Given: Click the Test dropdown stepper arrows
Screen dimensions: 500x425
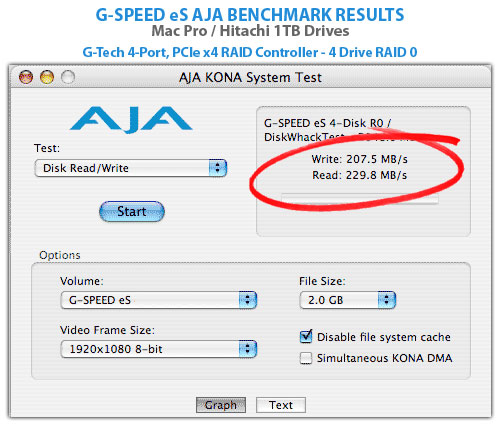Looking at the screenshot, I should tap(218, 168).
